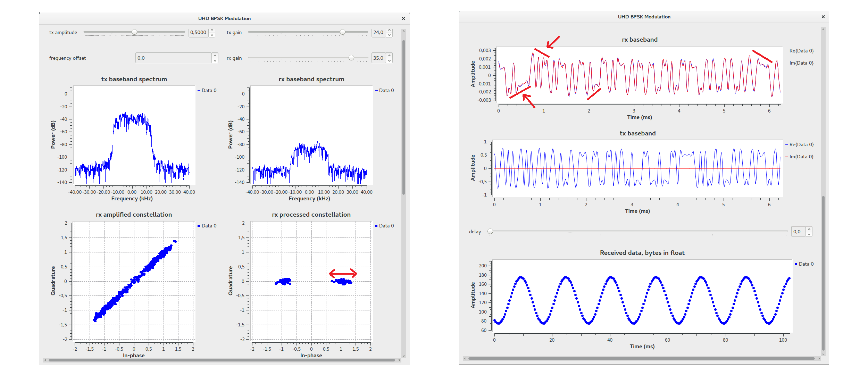Click 'rx processed constellation' title text
The height and width of the screenshot is (375, 868).
[x=311, y=215]
